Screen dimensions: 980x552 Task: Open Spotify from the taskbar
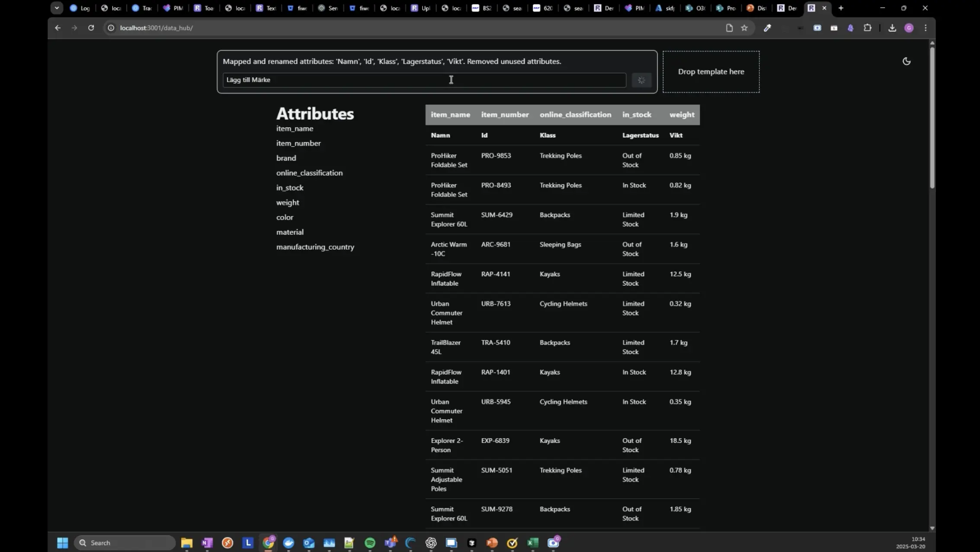coord(370,542)
